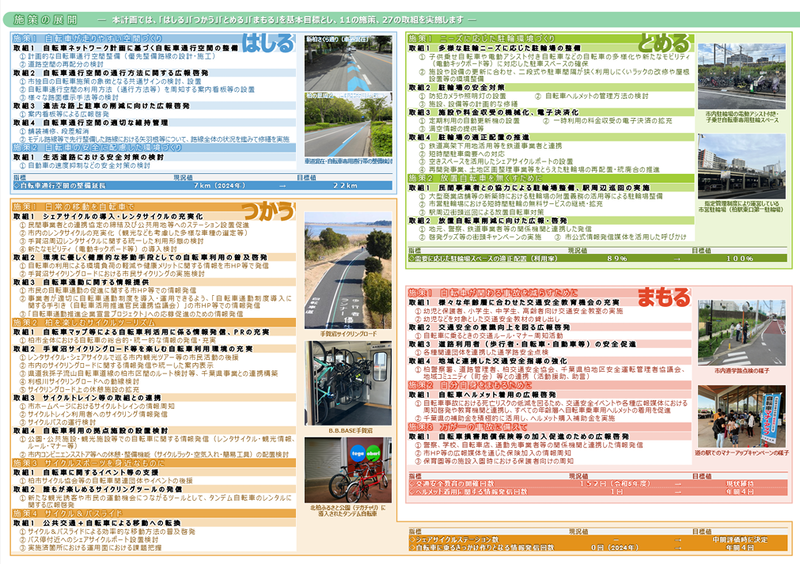Click 利根川サイクリングロードへの動線検討 item

80,382
